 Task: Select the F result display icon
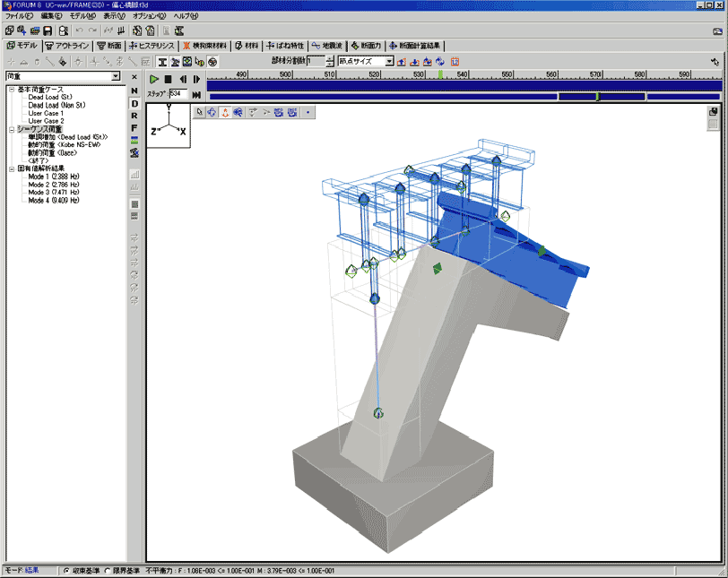pos(134,128)
